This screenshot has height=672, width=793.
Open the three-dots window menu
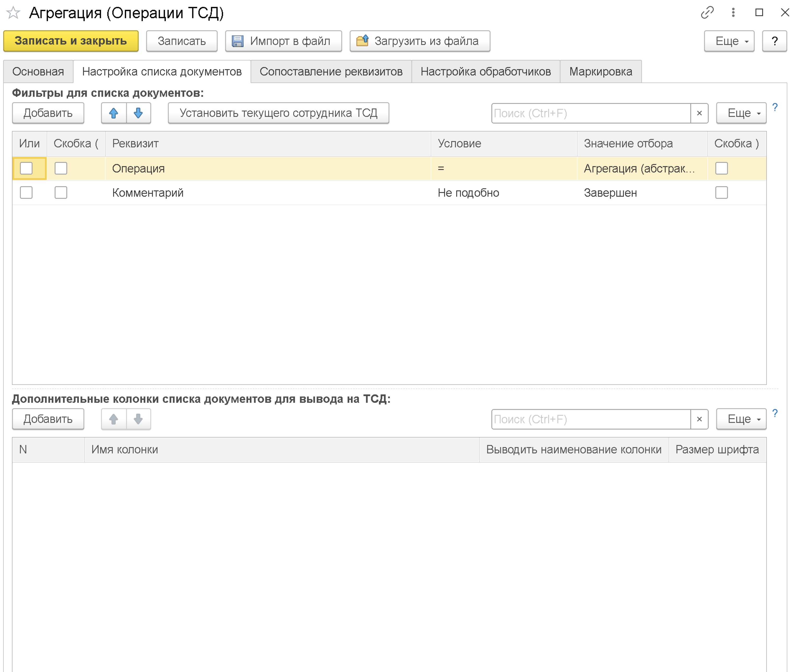[x=733, y=13]
